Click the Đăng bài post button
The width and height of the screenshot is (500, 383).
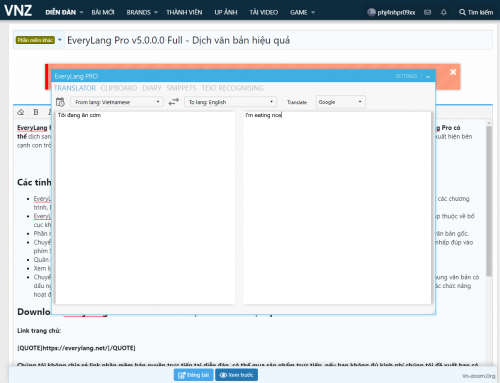click(194, 375)
